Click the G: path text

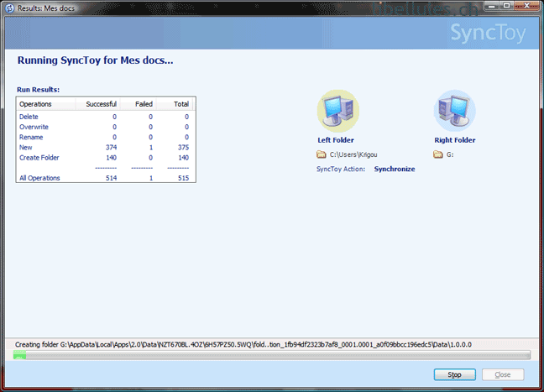point(450,154)
